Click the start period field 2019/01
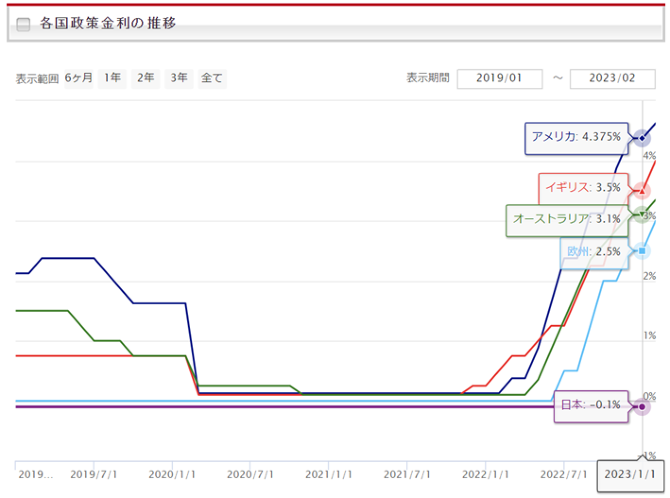The image size is (670, 498). 499,79
